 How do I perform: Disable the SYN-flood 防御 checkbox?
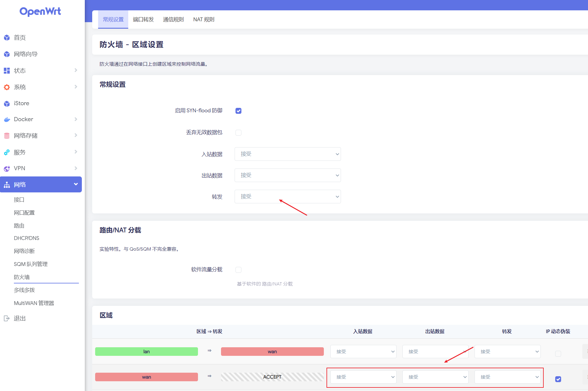(x=238, y=111)
